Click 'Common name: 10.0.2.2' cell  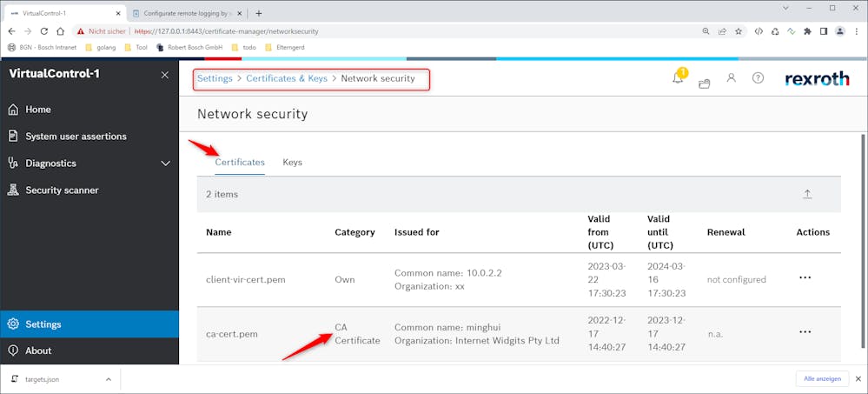pyautogui.click(x=447, y=272)
